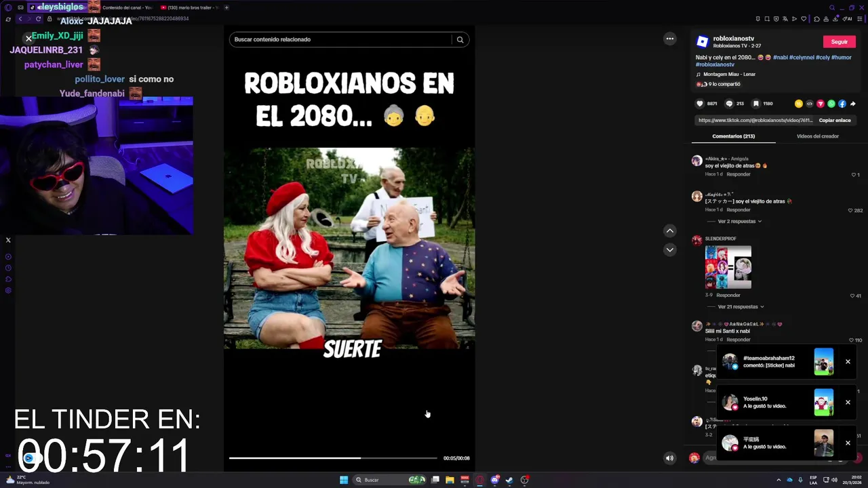Expand Ver 21 respuestas replies
This screenshot has width=868, height=488.
[x=741, y=307]
